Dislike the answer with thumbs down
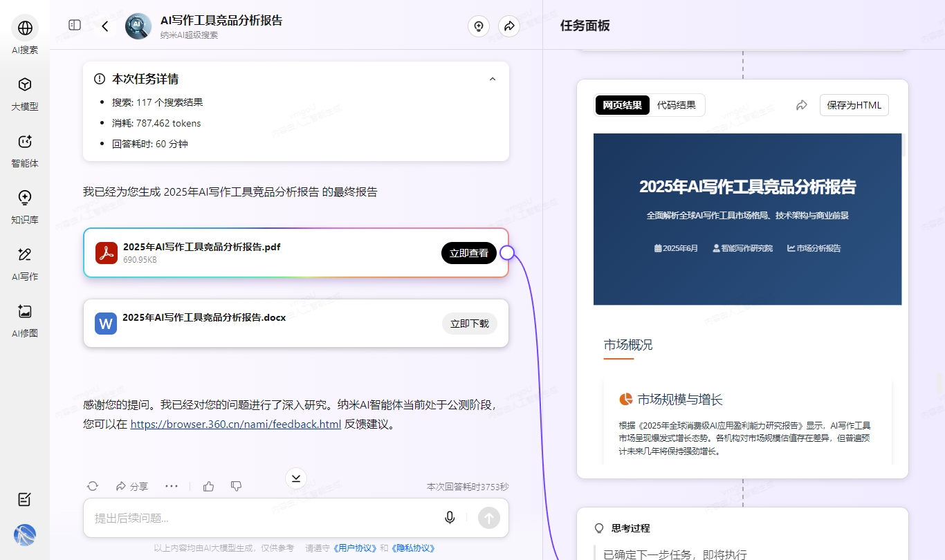This screenshot has height=560, width=945. tap(236, 487)
